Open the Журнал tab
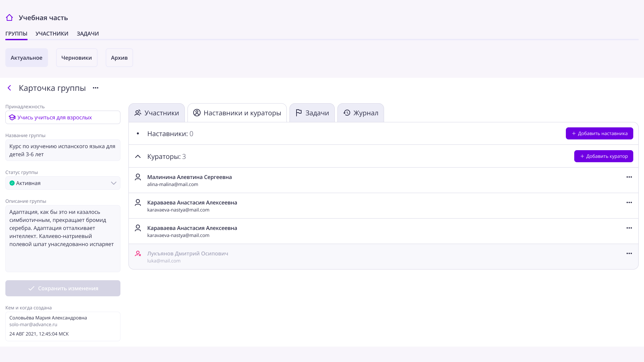Screen dimensions: 644x362 click(x=361, y=113)
